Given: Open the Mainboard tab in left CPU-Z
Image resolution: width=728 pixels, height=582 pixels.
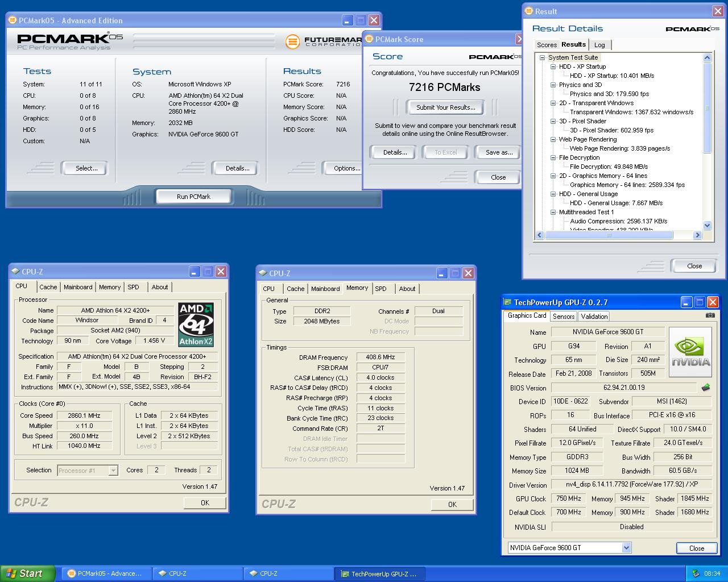Looking at the screenshot, I should pos(78,287).
